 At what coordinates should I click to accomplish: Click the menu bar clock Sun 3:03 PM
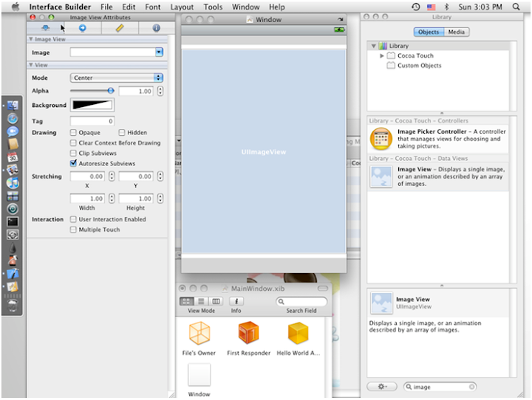click(x=480, y=7)
